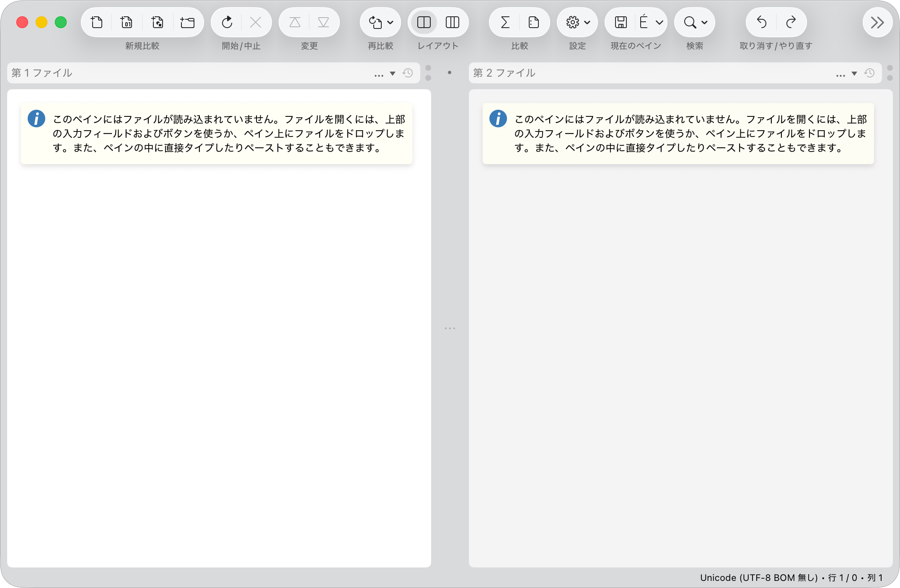Expand the search options chevron

point(705,23)
